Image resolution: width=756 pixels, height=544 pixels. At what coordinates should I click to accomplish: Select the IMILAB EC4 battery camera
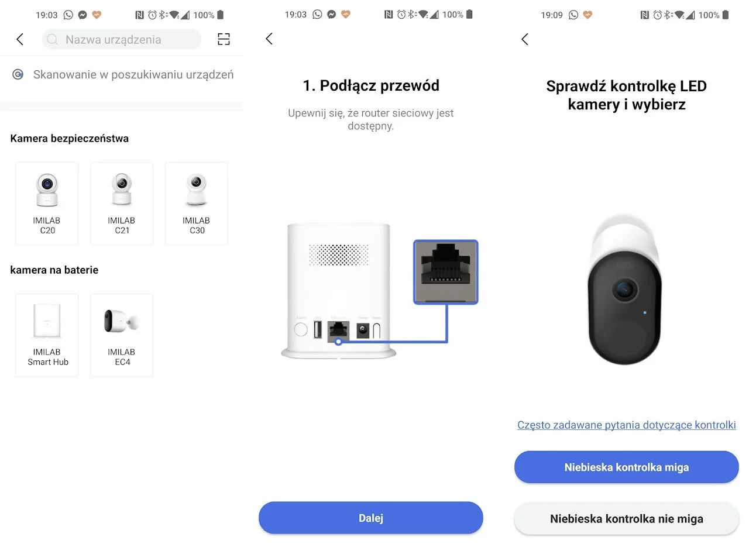tap(122, 335)
